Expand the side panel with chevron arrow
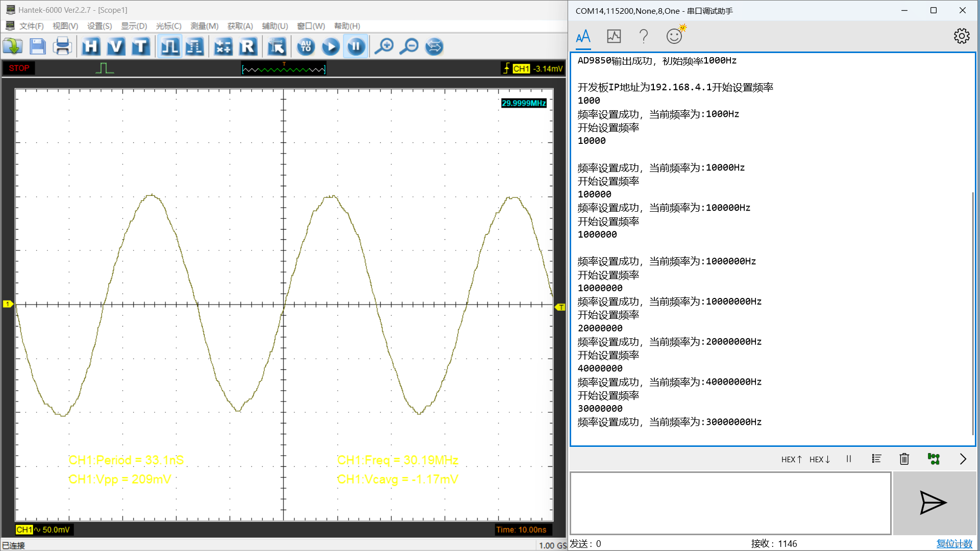Screen dimensions: 980x551 963,459
